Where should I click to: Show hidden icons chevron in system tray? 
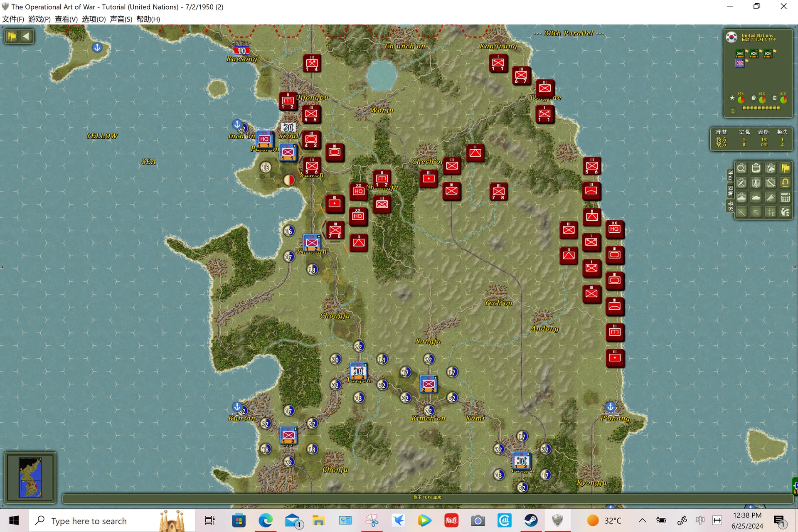coord(642,520)
